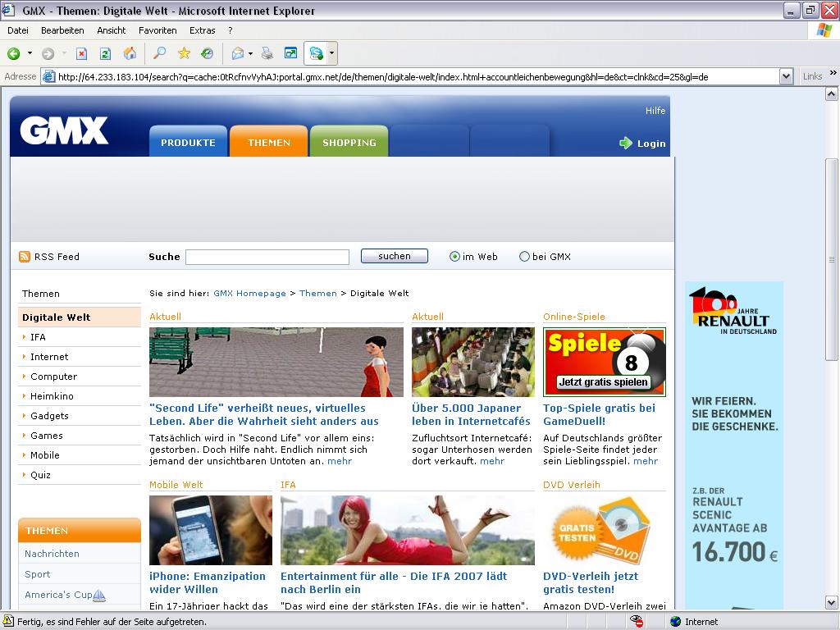
Task: Click inside the Suche text field
Action: 267,257
